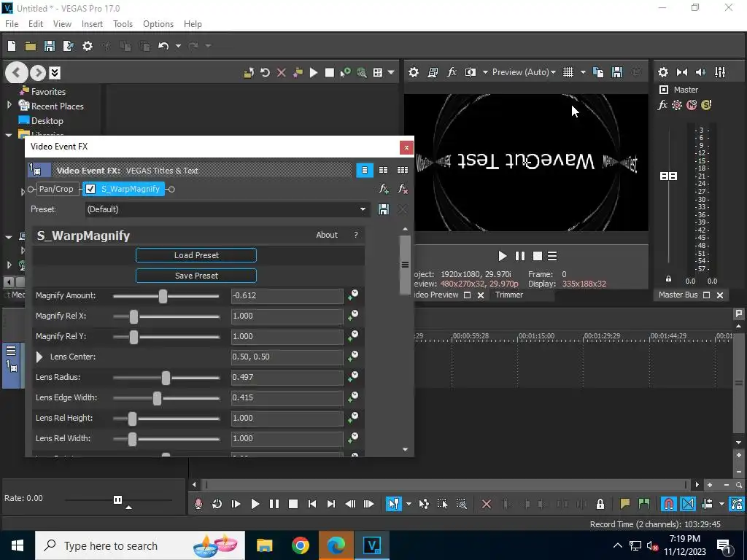Open the Tools menu
Image resolution: width=747 pixels, height=560 pixels.
coord(123,24)
